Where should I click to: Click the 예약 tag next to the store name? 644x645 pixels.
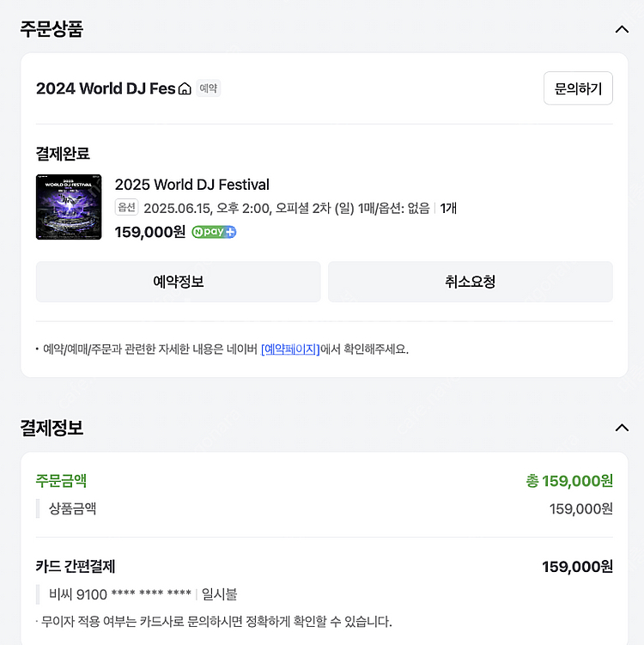pos(208,88)
